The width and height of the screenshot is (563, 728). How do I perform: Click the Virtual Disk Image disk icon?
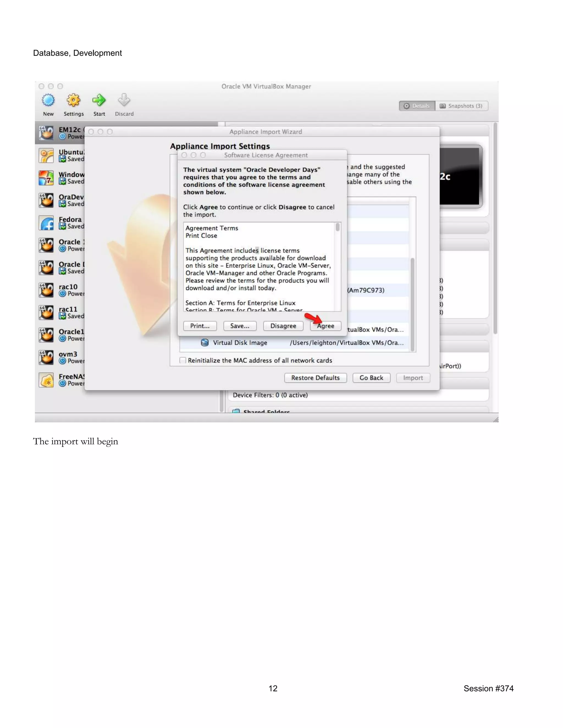pyautogui.click(x=205, y=343)
